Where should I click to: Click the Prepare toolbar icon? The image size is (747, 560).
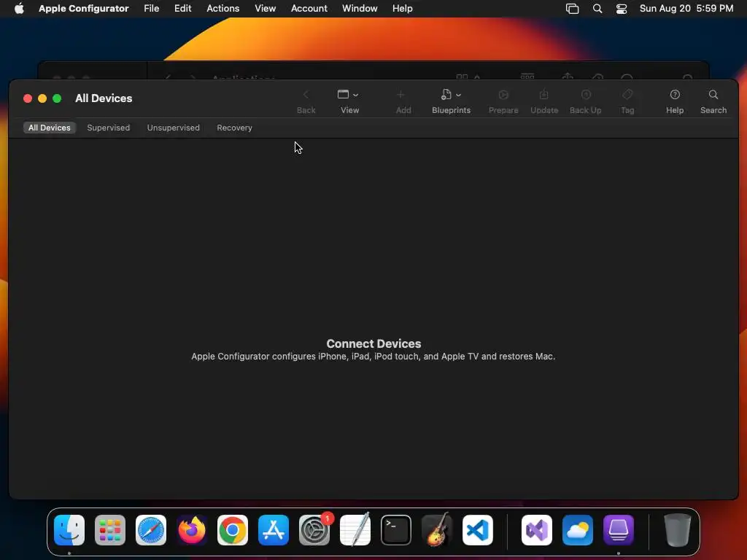click(x=503, y=95)
